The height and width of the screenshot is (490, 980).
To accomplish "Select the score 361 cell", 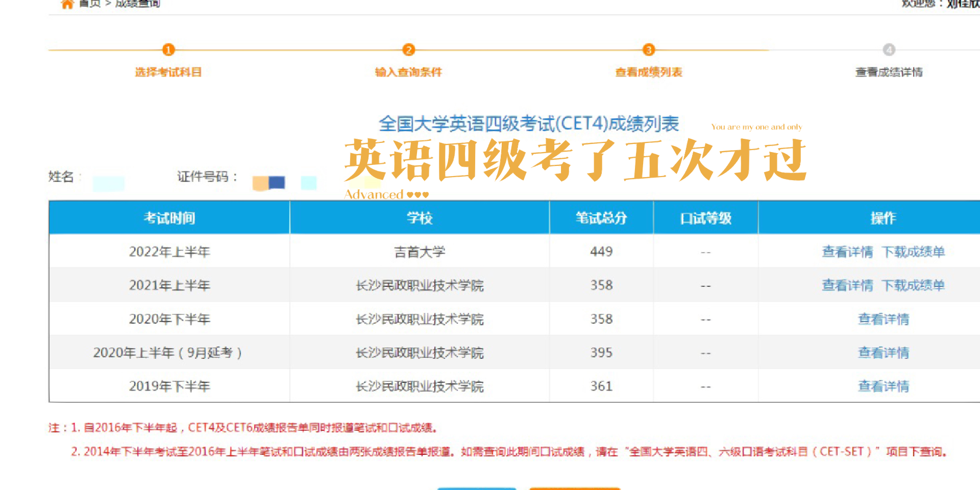I will pos(601,386).
